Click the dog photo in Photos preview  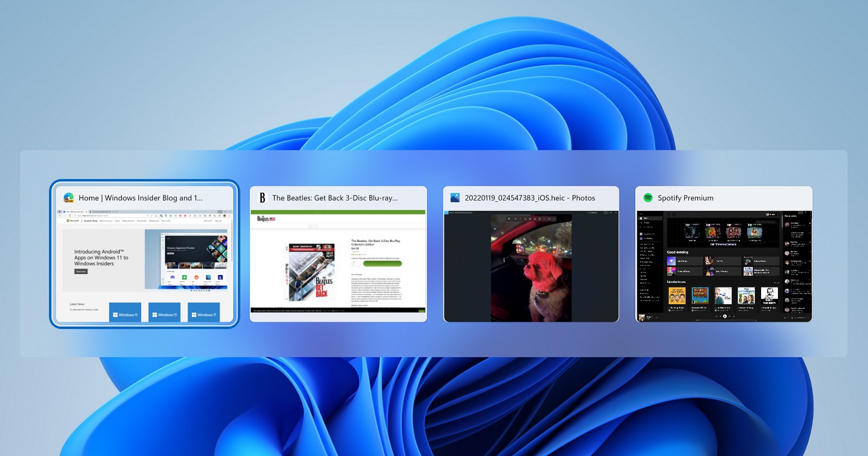tap(531, 267)
